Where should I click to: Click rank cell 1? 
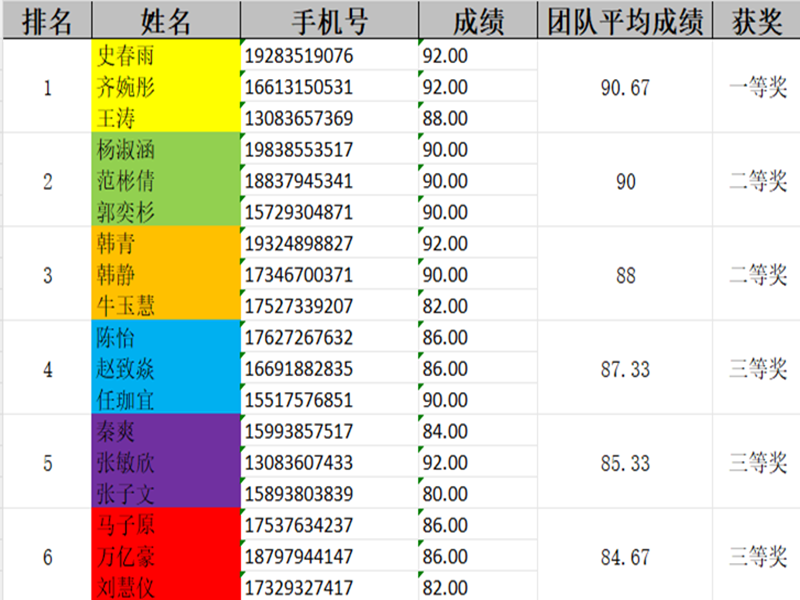click(47, 86)
